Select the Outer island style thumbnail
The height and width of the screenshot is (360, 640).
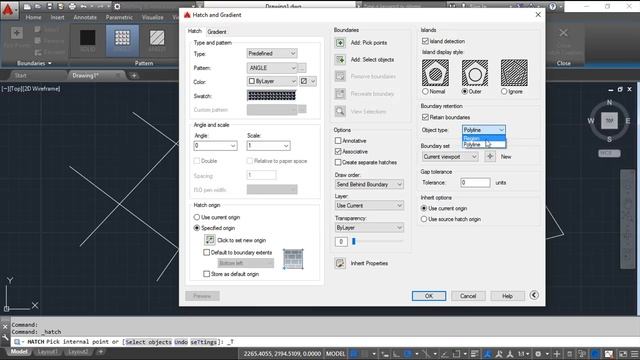click(x=475, y=73)
